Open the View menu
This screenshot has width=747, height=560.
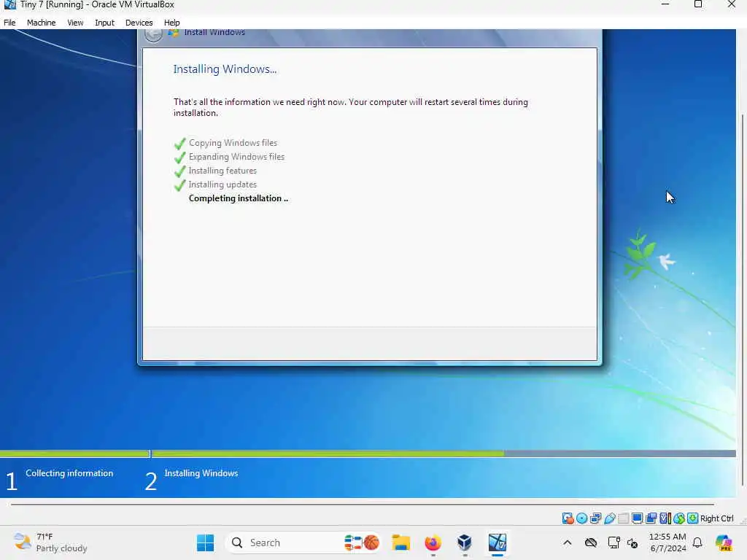75,23
